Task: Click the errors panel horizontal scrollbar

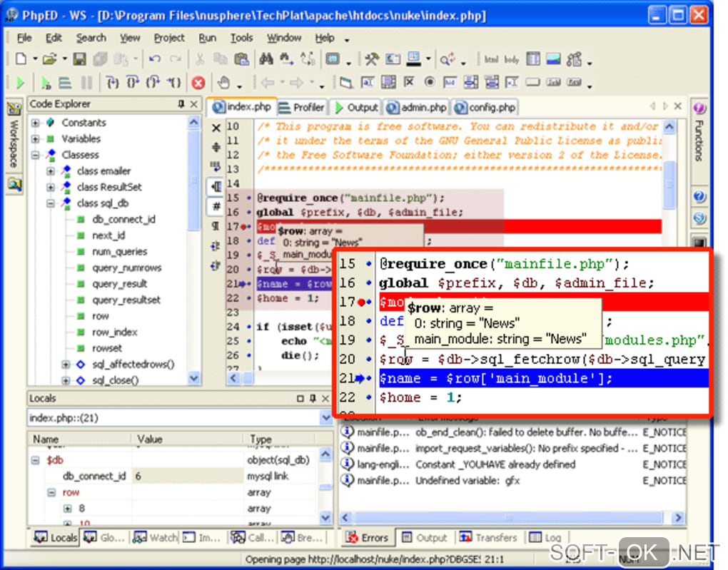Action: [509, 517]
